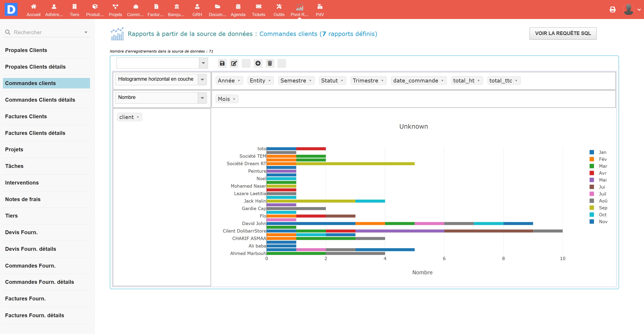
Task: Select Commandes Fourn. in sidebar
Action: [30, 266]
